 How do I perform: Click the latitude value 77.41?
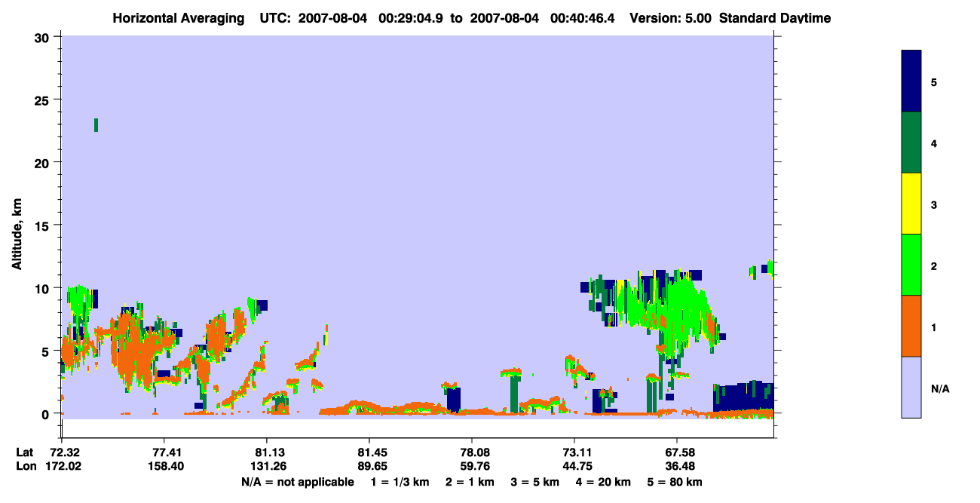click(164, 452)
